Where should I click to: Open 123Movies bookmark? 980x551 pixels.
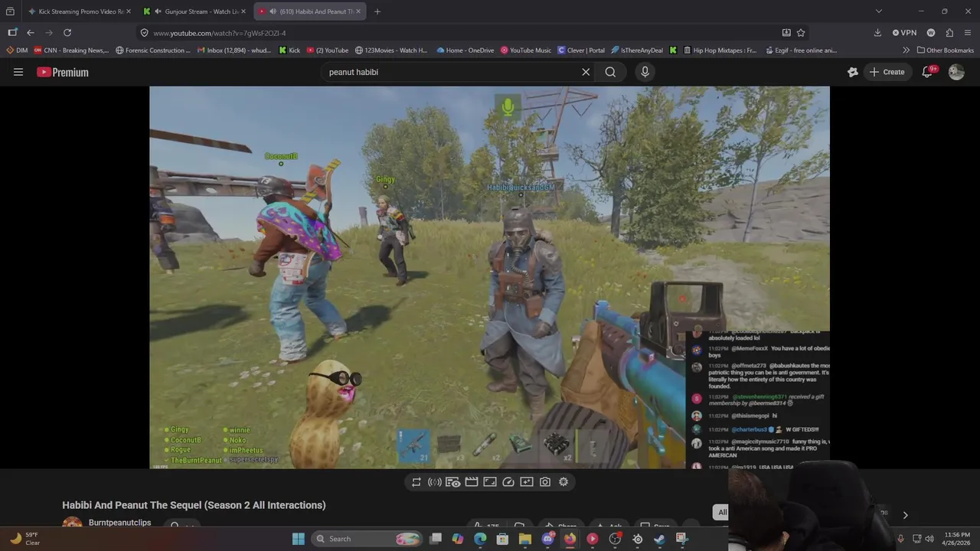(391, 51)
